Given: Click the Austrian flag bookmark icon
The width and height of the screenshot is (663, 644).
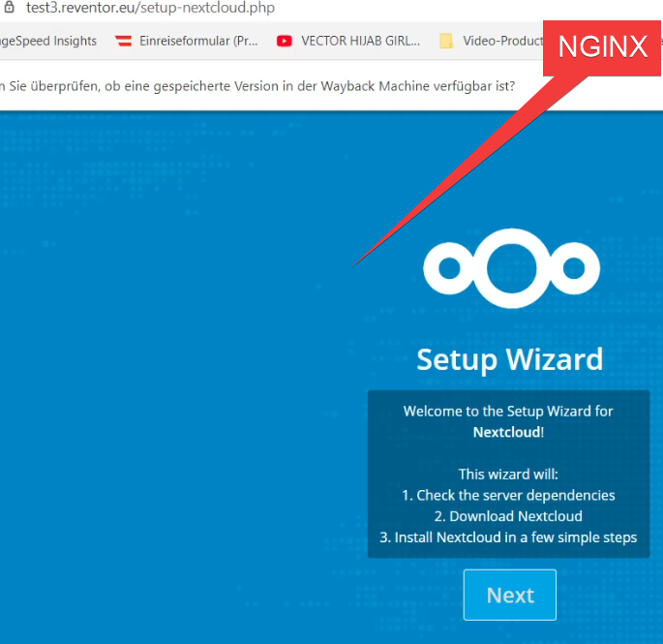Looking at the screenshot, I should tap(124, 41).
